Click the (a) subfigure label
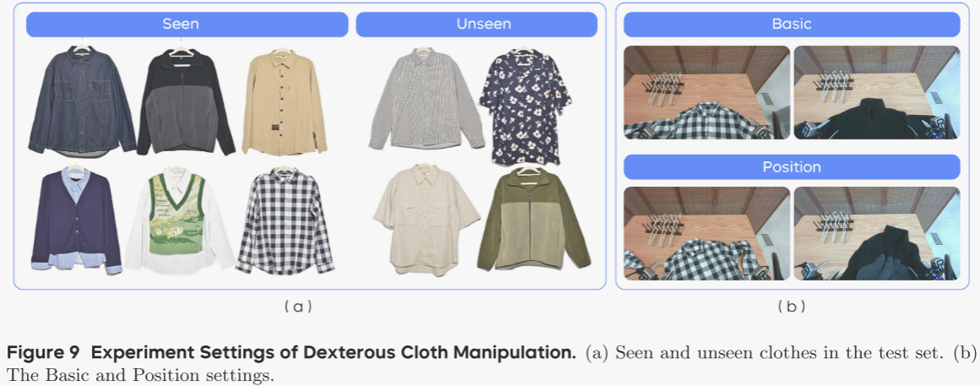The height and width of the screenshot is (386, 980). pyautogui.click(x=297, y=307)
